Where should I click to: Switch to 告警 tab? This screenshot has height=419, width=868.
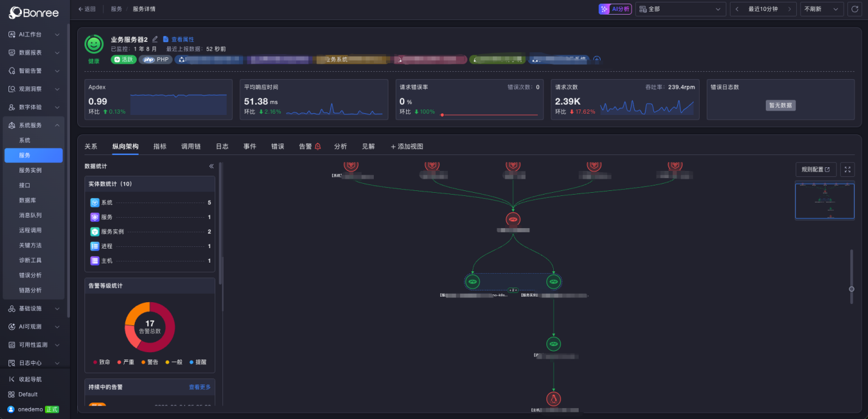pos(309,147)
